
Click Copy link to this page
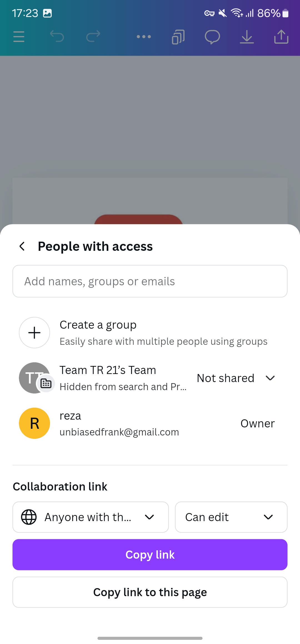click(150, 592)
